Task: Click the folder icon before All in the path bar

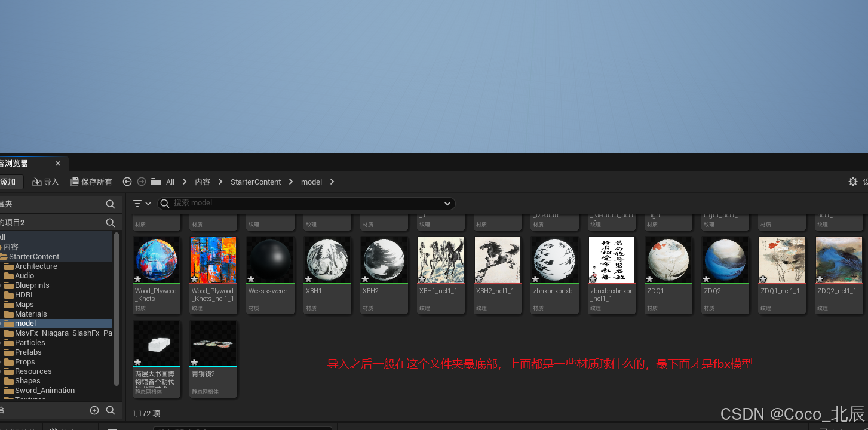Action: [x=156, y=182]
